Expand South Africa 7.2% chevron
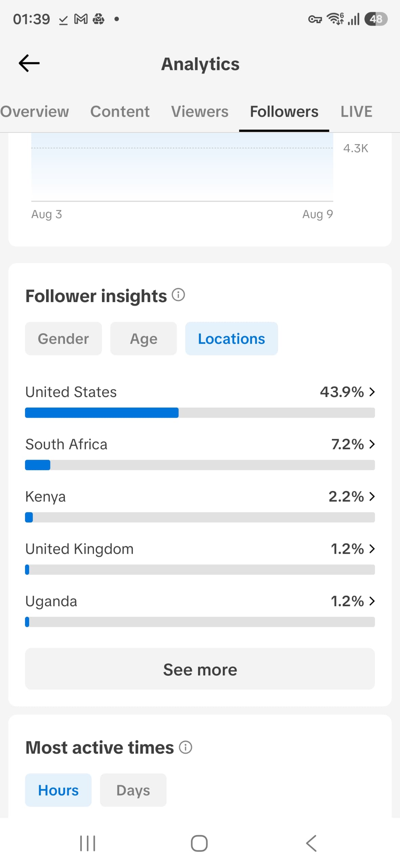400x868 pixels. point(372,444)
